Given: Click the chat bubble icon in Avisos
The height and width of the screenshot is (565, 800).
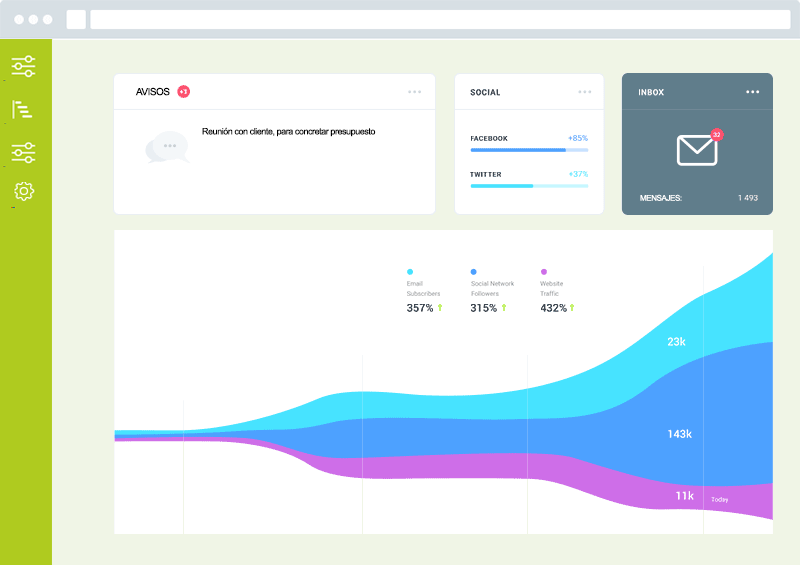Looking at the screenshot, I should 166,146.
